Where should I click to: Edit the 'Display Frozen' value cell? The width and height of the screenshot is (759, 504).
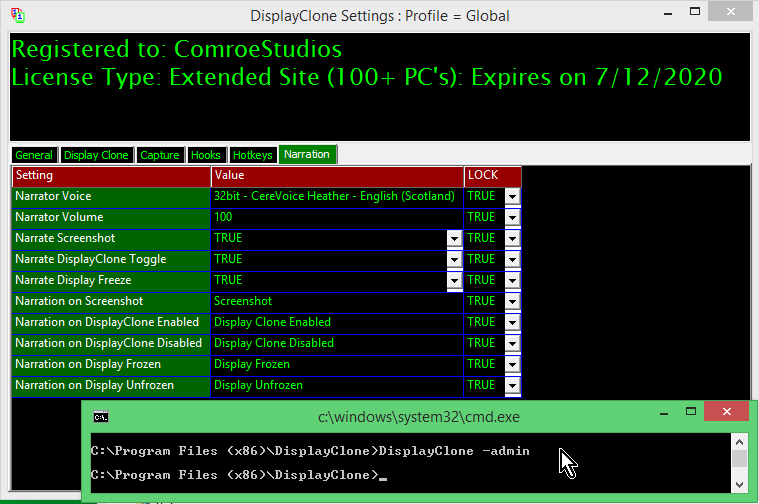tap(337, 364)
